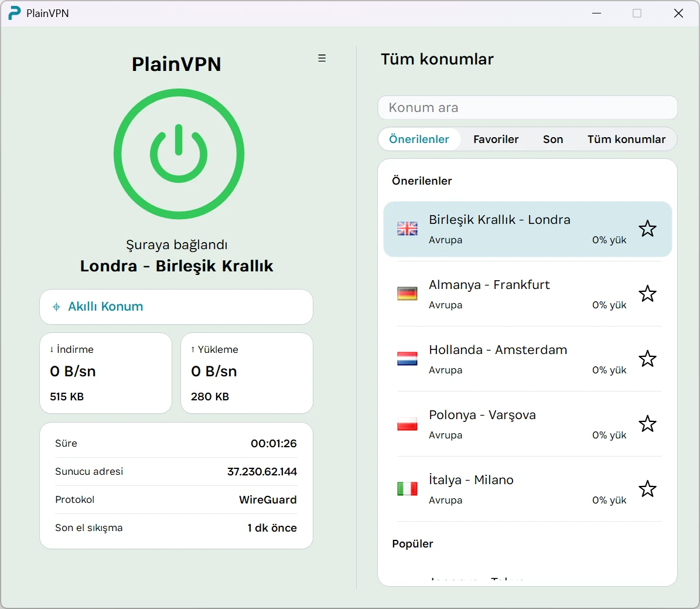The width and height of the screenshot is (700, 609).
Task: Click the WireGuard protocol value
Action: (268, 499)
